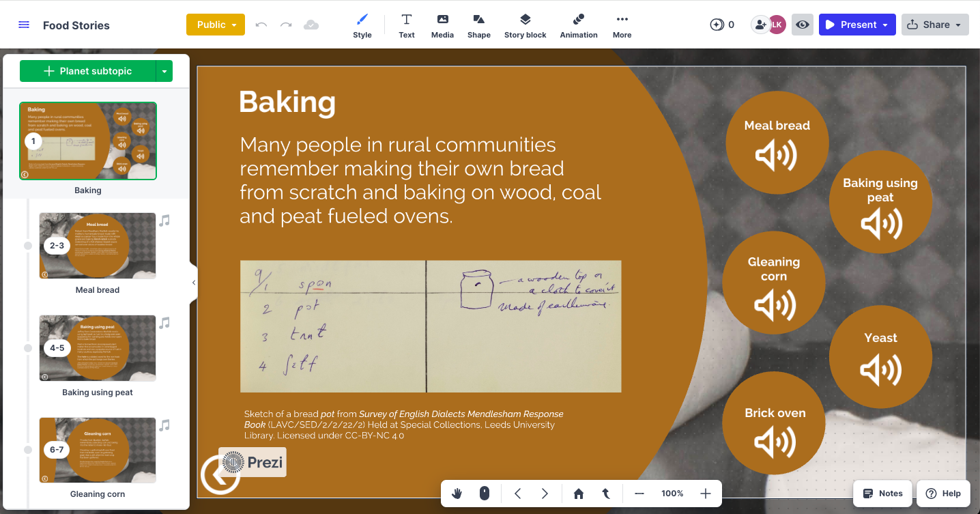Open the Share dropdown
Screen dimensions: 980x514
936,25
